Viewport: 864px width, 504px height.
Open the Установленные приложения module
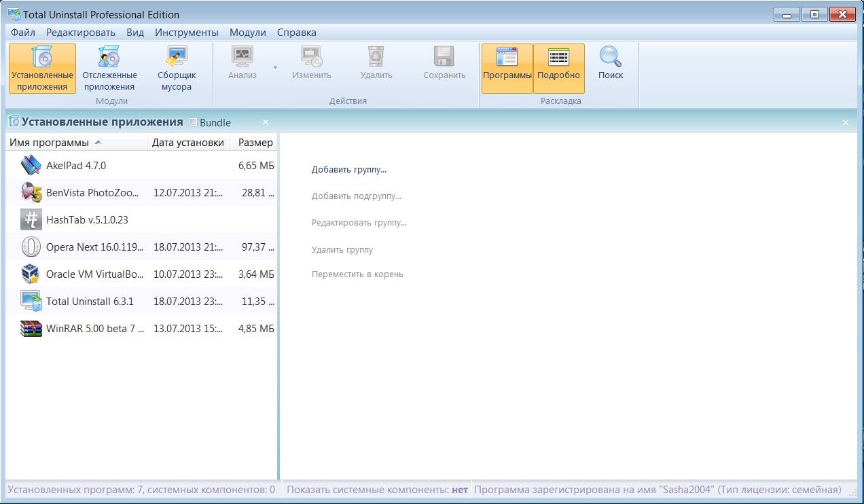tap(42, 69)
